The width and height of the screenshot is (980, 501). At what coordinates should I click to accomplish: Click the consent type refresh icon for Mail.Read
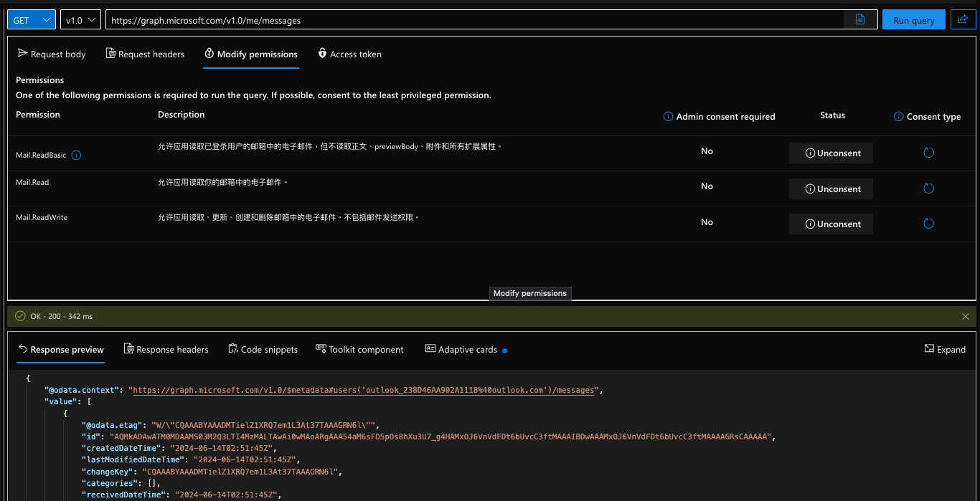point(928,188)
